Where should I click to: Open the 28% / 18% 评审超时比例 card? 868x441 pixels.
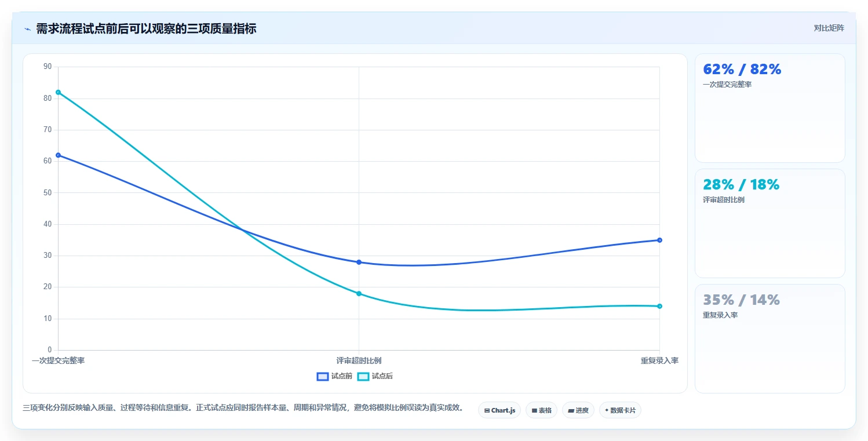769,223
